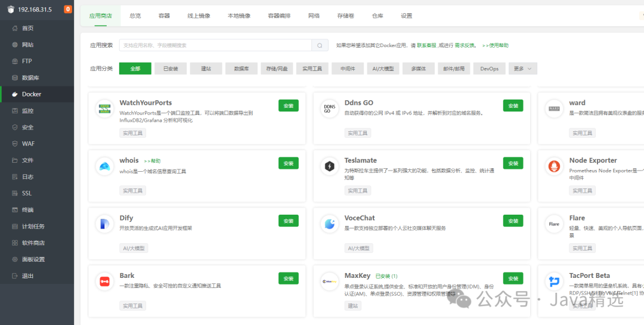Screen dimensions: 644x325
Task: Install the VoceChat app
Action: [x=513, y=221]
